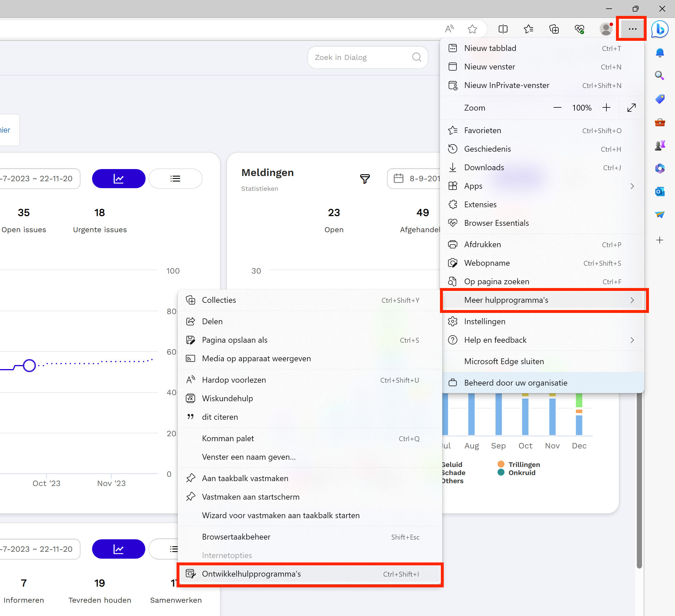Click the Bing Copilot sidebar icon
This screenshot has width=675, height=616.
click(x=660, y=29)
